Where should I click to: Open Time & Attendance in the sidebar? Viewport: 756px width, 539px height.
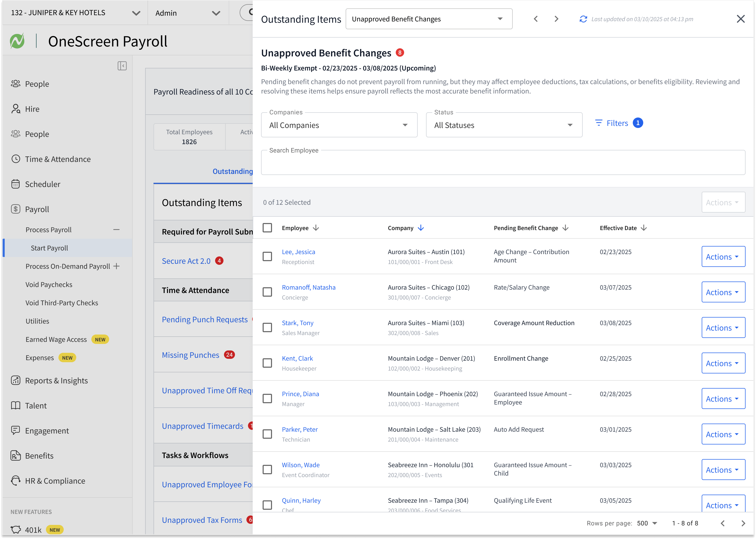click(x=58, y=159)
